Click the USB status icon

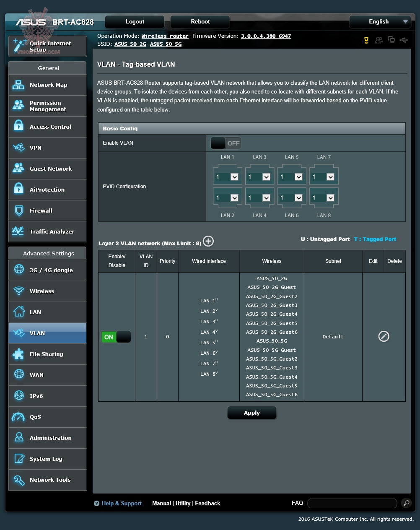click(x=404, y=40)
